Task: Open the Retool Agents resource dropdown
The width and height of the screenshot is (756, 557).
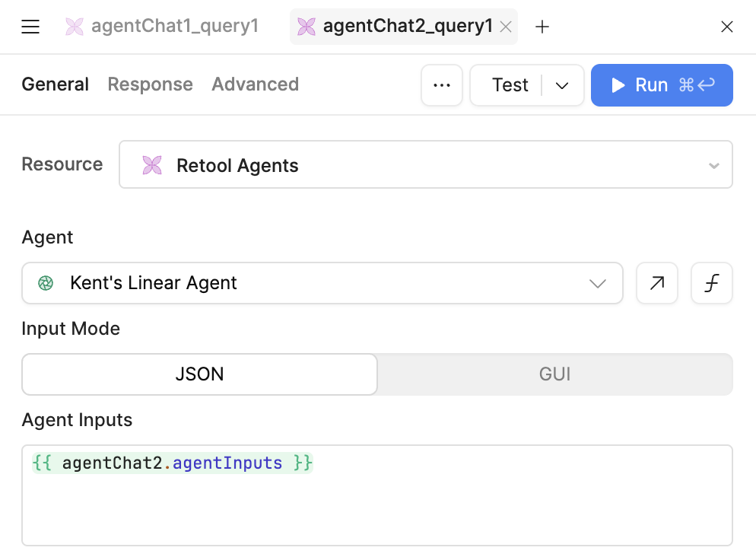Action: (426, 165)
